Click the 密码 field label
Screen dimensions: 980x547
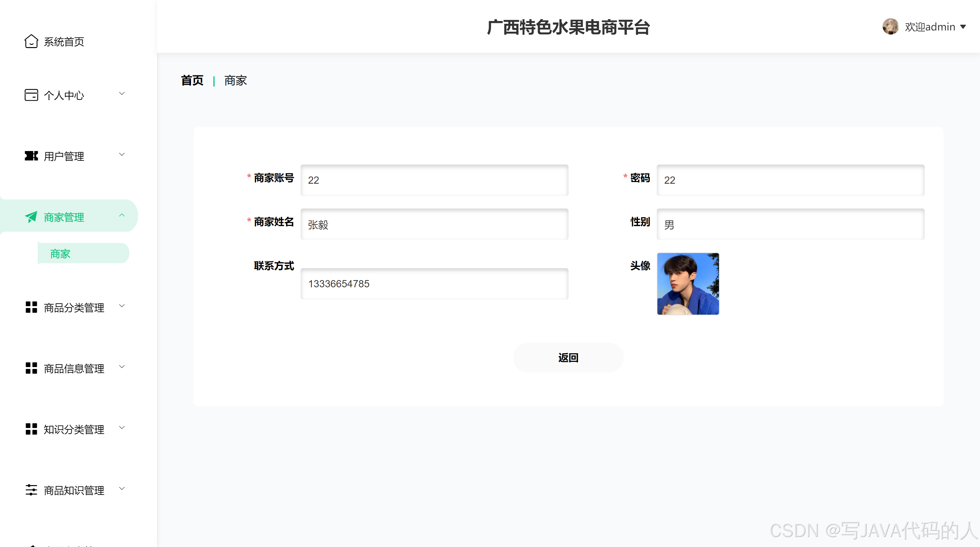coord(640,178)
